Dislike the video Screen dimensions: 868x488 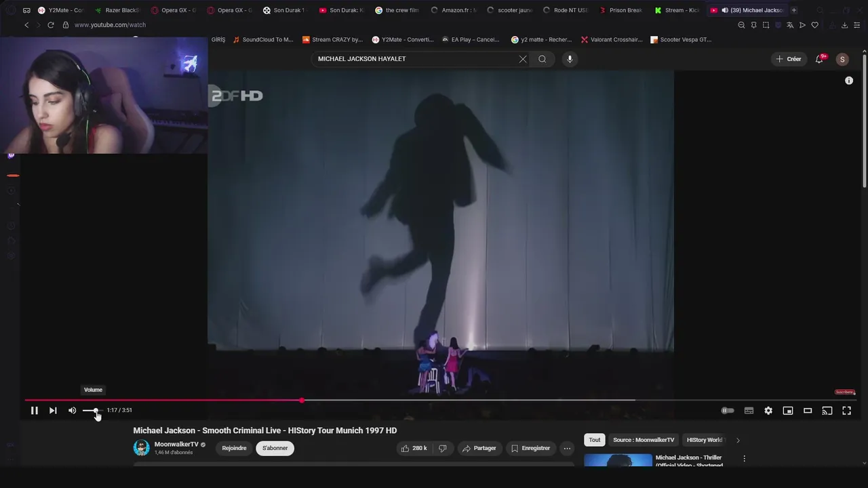pos(443,448)
